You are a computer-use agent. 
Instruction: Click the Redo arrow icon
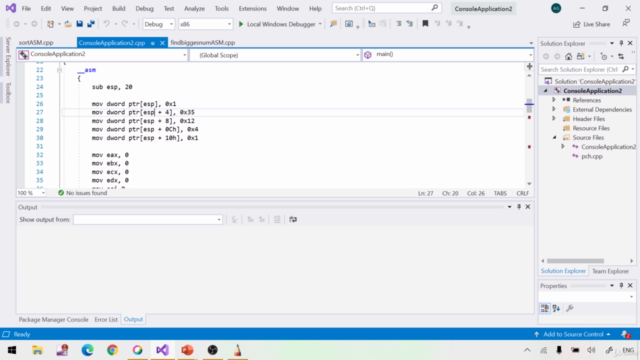125,24
